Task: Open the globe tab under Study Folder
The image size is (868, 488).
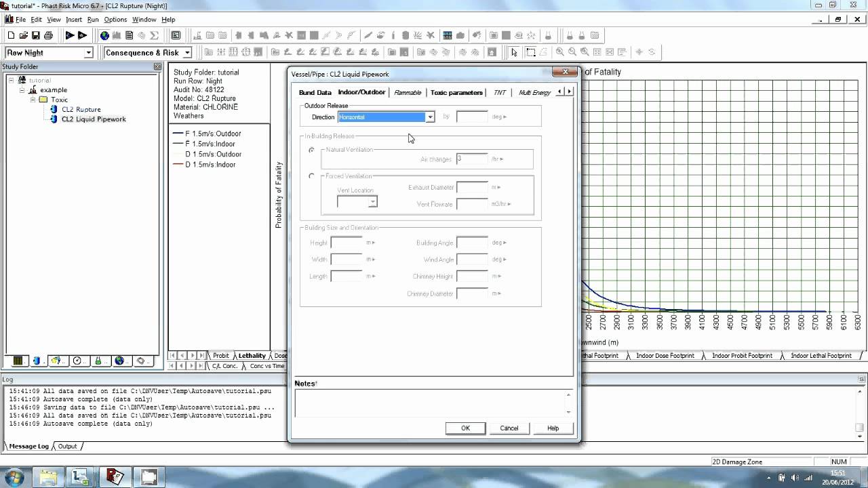Action: click(119, 361)
